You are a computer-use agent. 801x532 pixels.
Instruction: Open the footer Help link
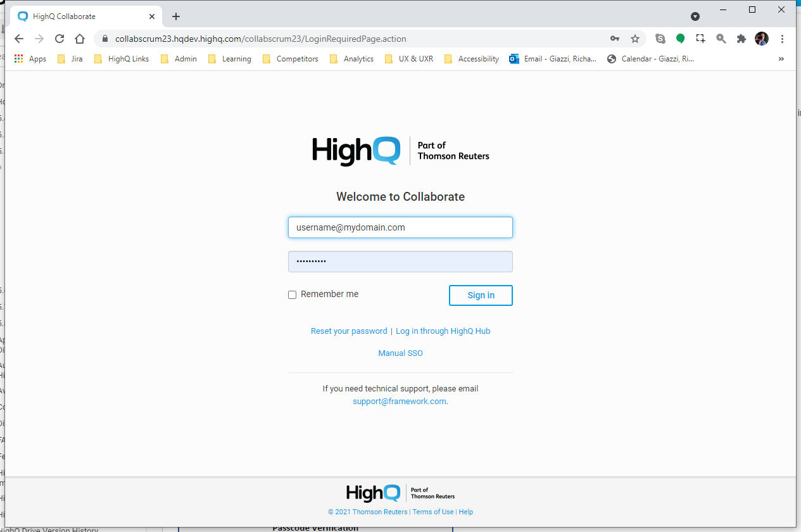coord(466,512)
